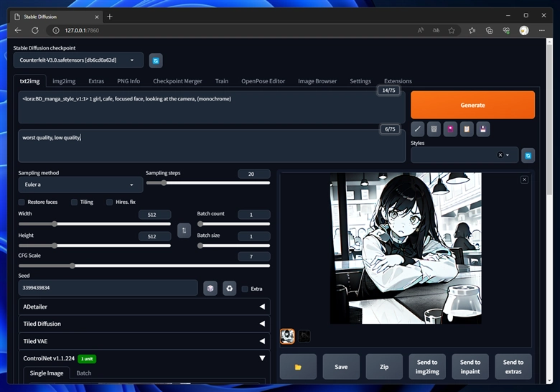
Task: Open the output folder icon button
Action: (298, 366)
